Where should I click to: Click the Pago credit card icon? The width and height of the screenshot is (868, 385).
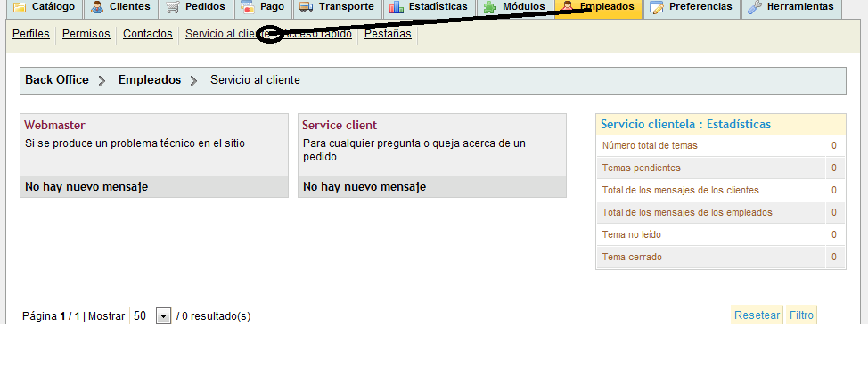[x=248, y=8]
